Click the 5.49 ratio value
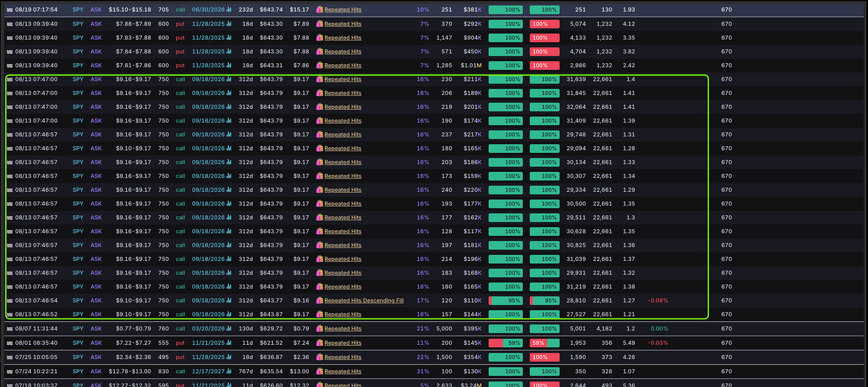868x387 pixels. click(628, 343)
